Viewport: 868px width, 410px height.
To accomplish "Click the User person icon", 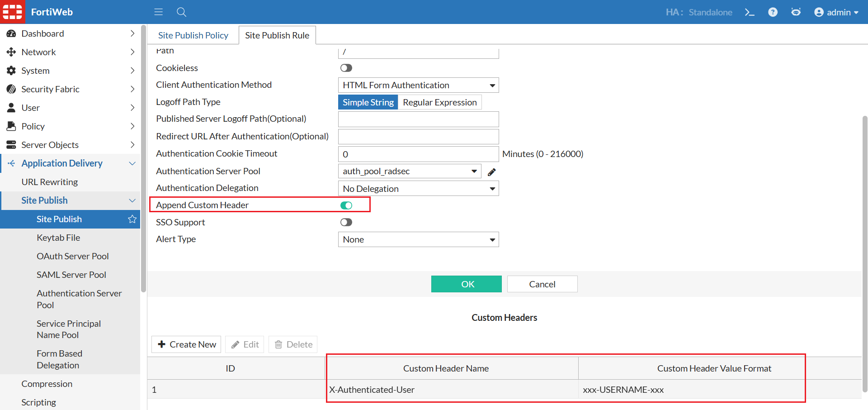I will pos(11,108).
